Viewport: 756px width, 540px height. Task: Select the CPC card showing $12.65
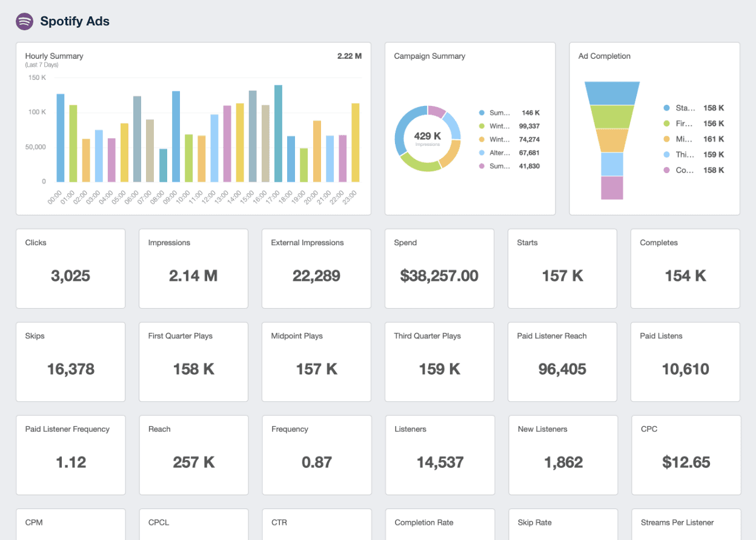pos(686,455)
